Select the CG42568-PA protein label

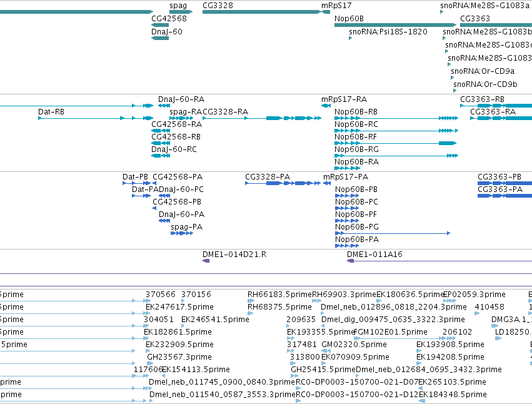click(x=178, y=177)
